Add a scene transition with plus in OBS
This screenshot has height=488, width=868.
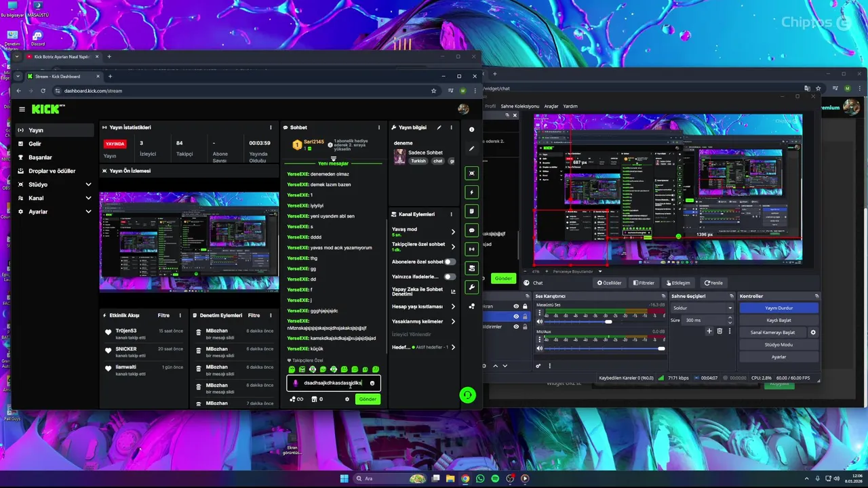point(709,331)
